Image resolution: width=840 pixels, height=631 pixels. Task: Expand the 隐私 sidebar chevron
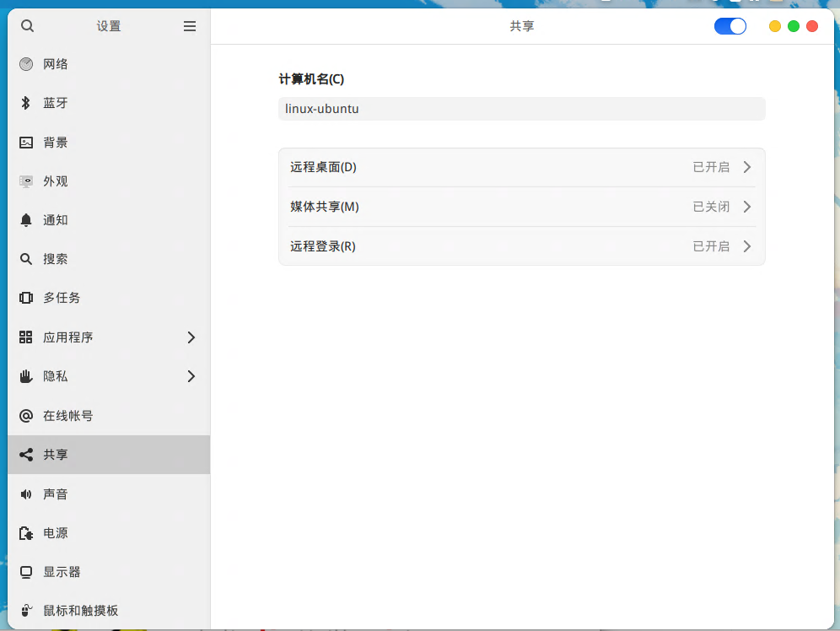pos(191,376)
